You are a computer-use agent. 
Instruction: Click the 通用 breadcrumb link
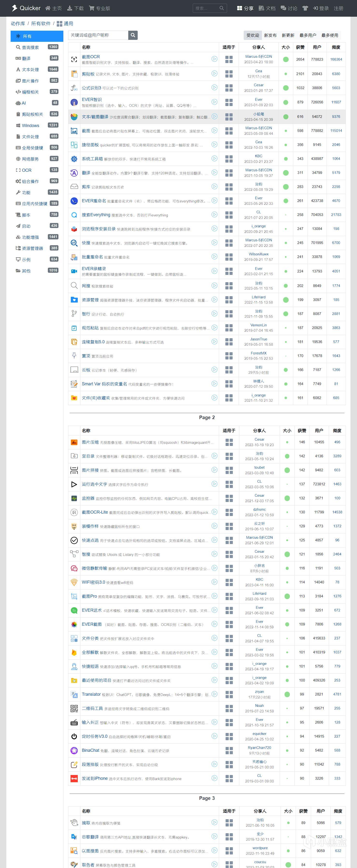(x=65, y=24)
